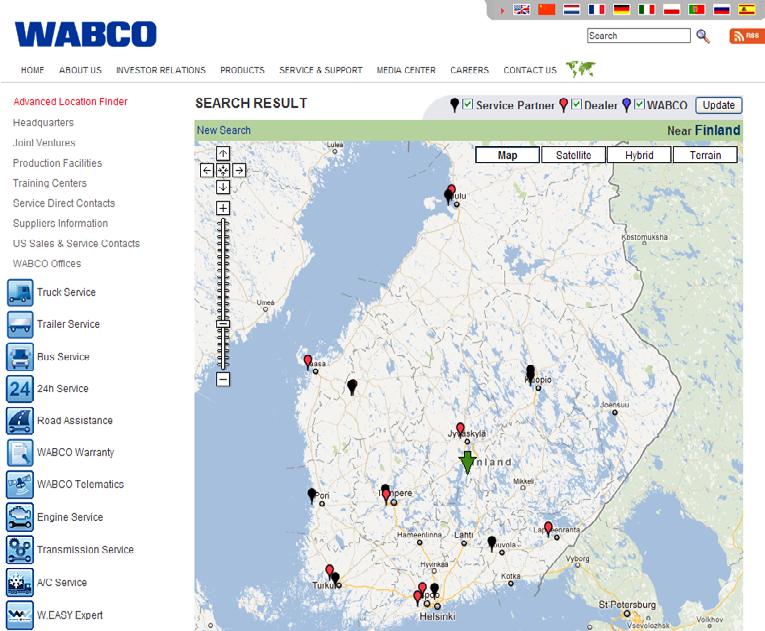Uncheck the Service Partner checkbox
The image size is (765, 631).
click(467, 104)
